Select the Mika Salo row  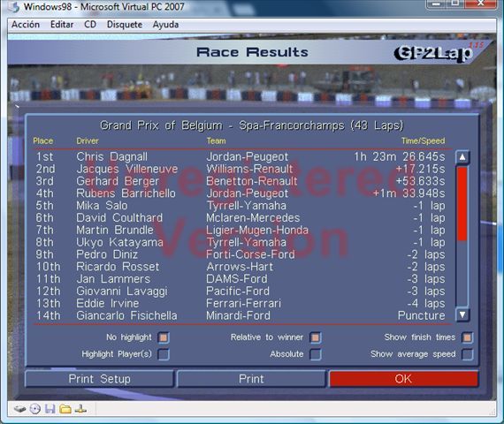click(241, 206)
